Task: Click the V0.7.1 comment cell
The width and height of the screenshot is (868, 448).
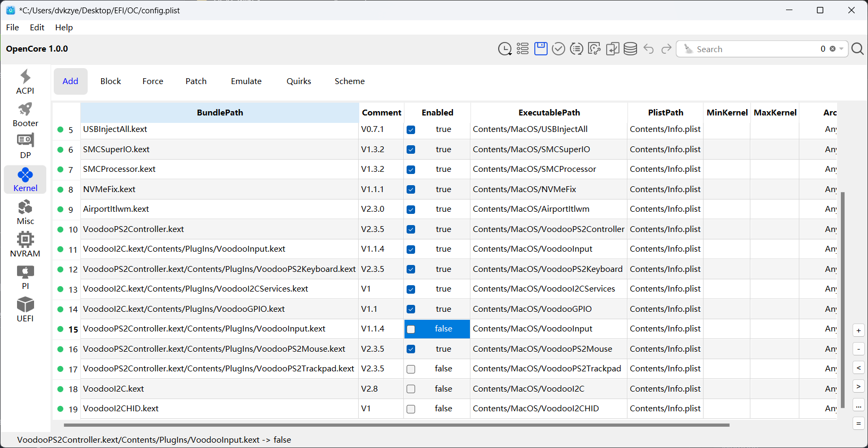Action: (381, 129)
